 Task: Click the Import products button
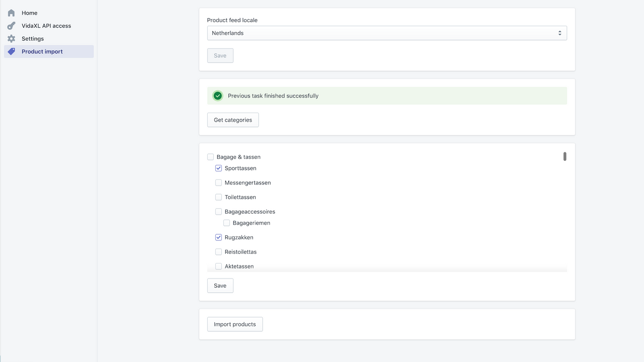pos(234,324)
